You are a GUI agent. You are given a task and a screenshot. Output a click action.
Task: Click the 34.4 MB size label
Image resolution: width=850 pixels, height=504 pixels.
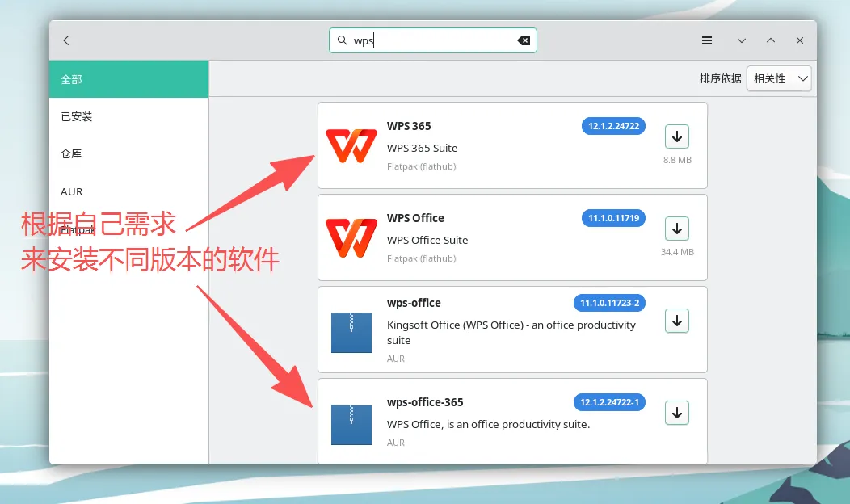click(677, 252)
